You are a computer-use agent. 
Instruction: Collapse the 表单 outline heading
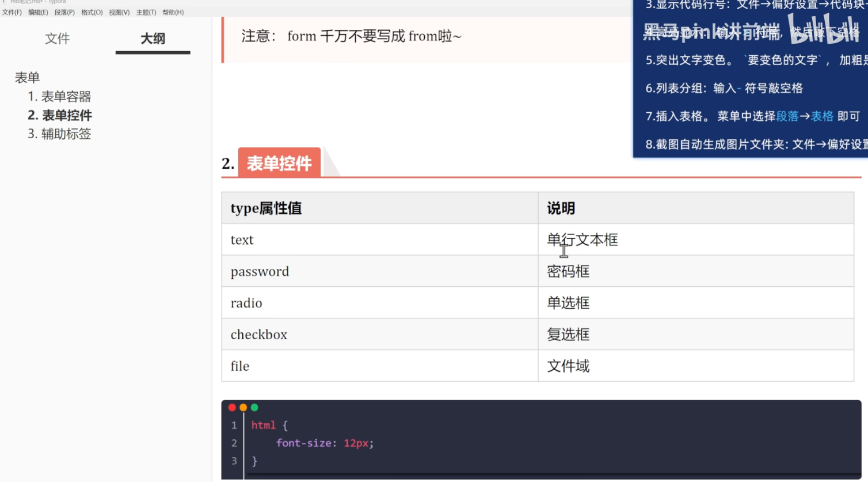pos(28,77)
